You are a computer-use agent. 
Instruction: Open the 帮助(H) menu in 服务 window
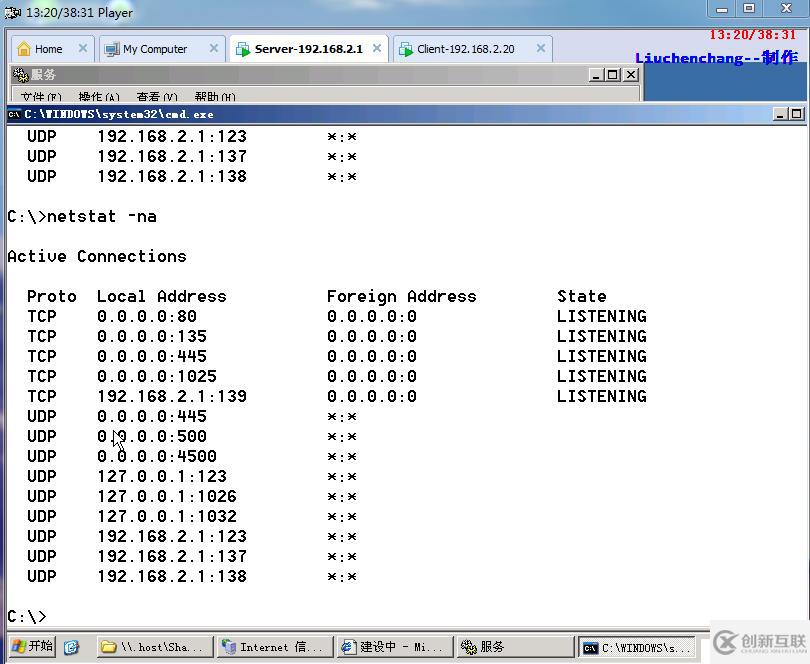point(215,97)
